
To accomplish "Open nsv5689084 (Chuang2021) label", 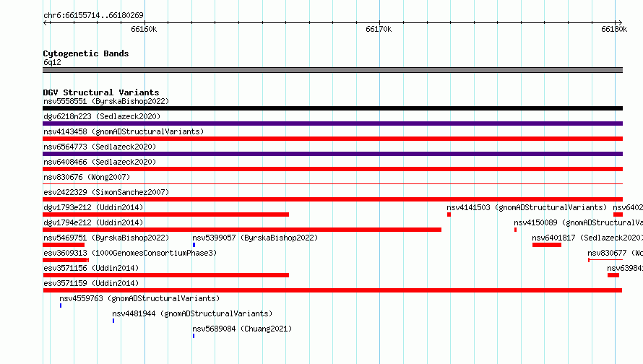I will [242, 329].
